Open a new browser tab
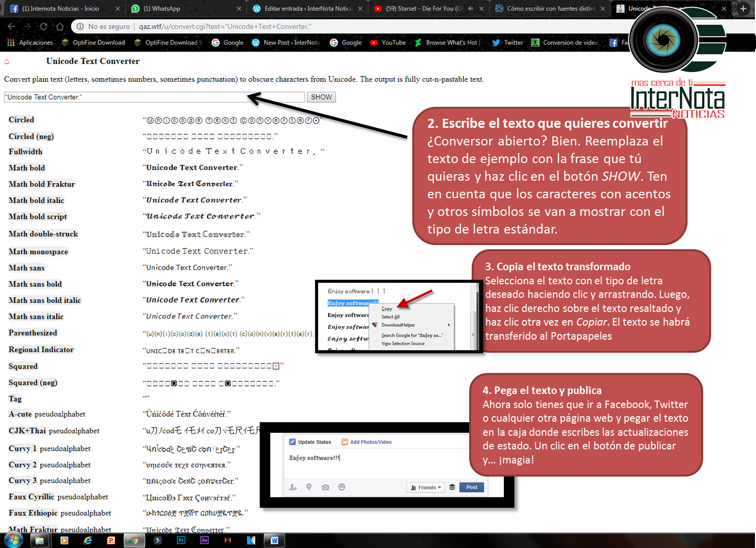Image resolution: width=756 pixels, height=548 pixels. tap(743, 9)
